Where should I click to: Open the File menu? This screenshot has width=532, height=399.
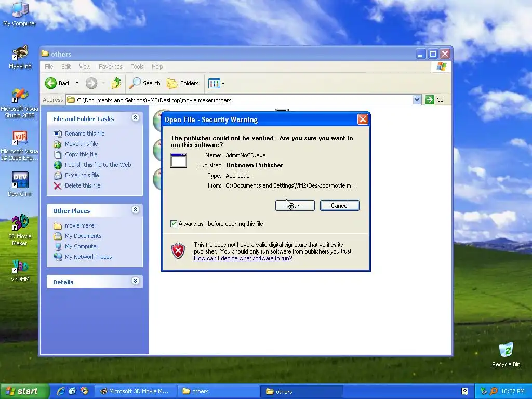pyautogui.click(x=49, y=66)
